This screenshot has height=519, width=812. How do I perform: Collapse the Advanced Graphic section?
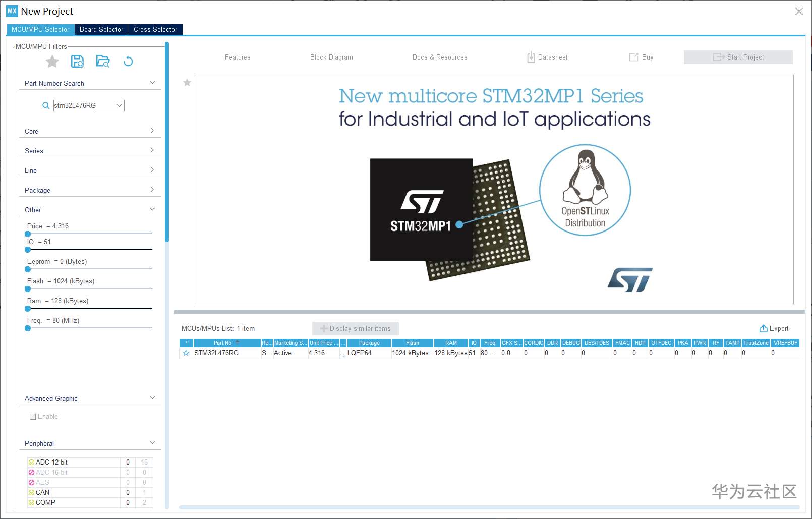[152, 398]
